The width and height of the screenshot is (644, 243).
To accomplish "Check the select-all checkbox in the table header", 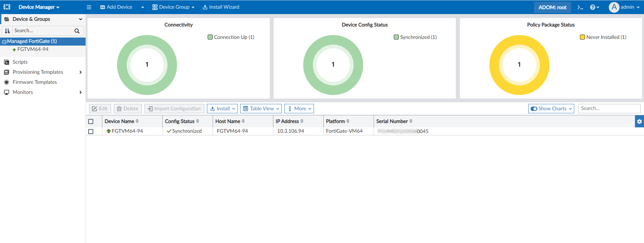I will 91,121.
